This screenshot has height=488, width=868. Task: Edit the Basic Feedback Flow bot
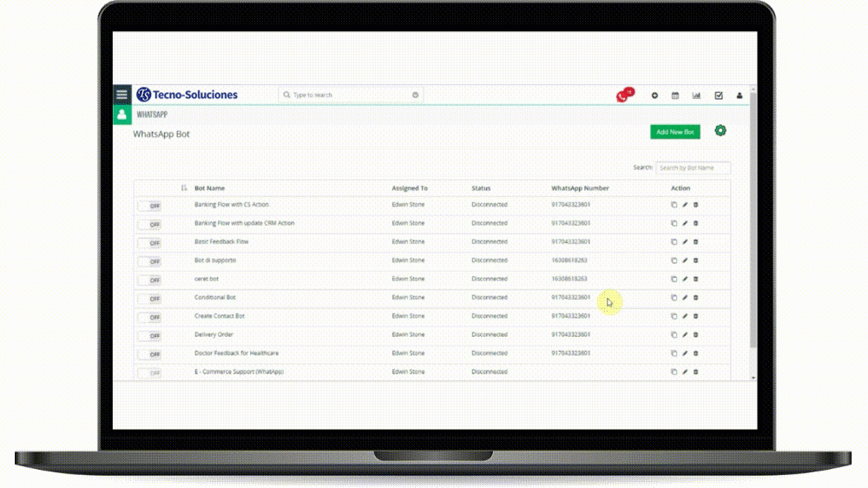tap(685, 242)
